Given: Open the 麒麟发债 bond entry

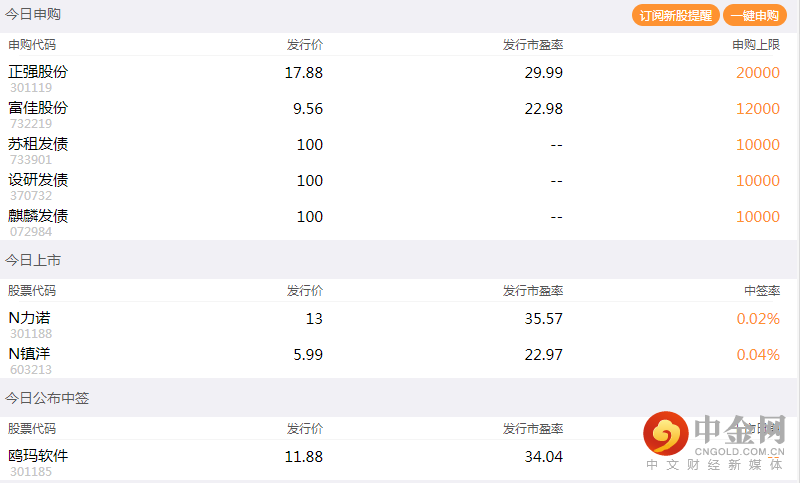Looking at the screenshot, I should (x=38, y=216).
